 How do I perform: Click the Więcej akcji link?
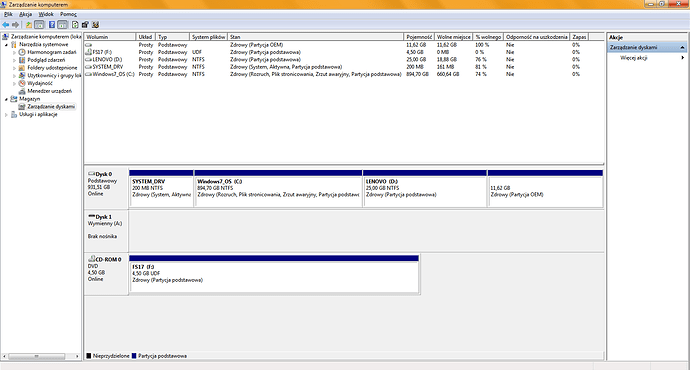[x=633, y=58]
